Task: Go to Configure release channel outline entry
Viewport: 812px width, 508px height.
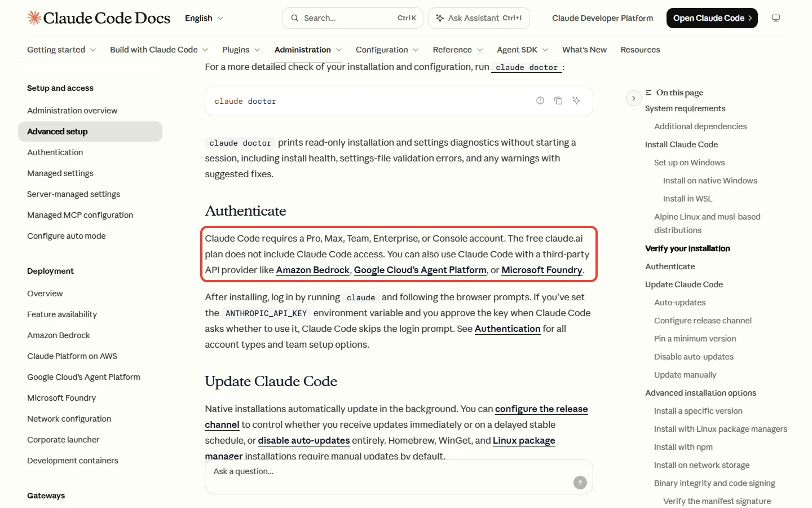Action: pyautogui.click(x=703, y=321)
